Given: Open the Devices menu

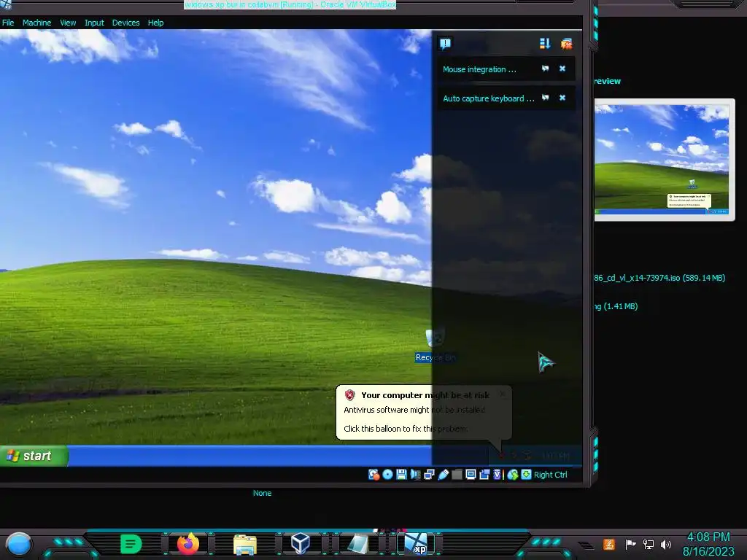Looking at the screenshot, I should [x=125, y=23].
